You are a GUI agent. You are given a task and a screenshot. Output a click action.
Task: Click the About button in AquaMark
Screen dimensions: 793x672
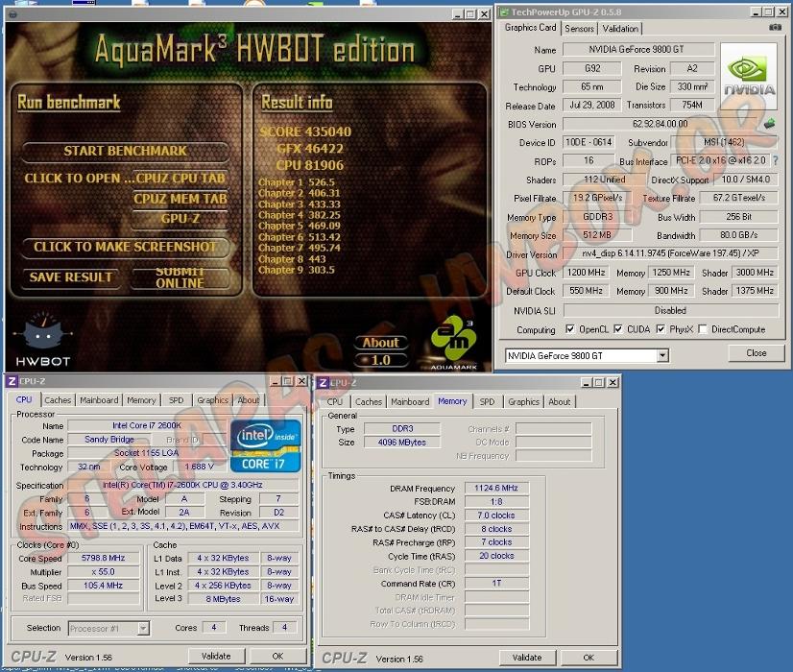tap(381, 343)
